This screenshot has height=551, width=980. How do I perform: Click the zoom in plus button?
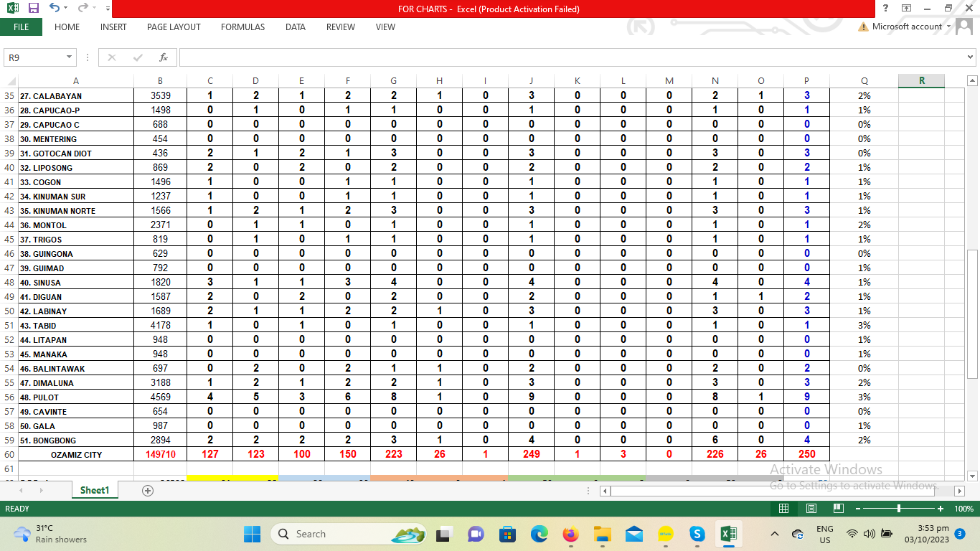pos(941,509)
